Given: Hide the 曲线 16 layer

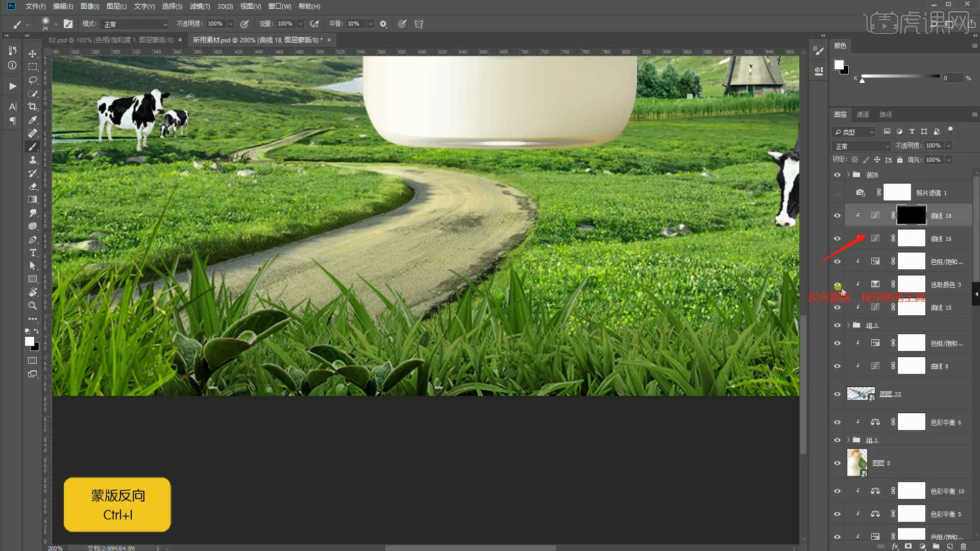Looking at the screenshot, I should [837, 239].
